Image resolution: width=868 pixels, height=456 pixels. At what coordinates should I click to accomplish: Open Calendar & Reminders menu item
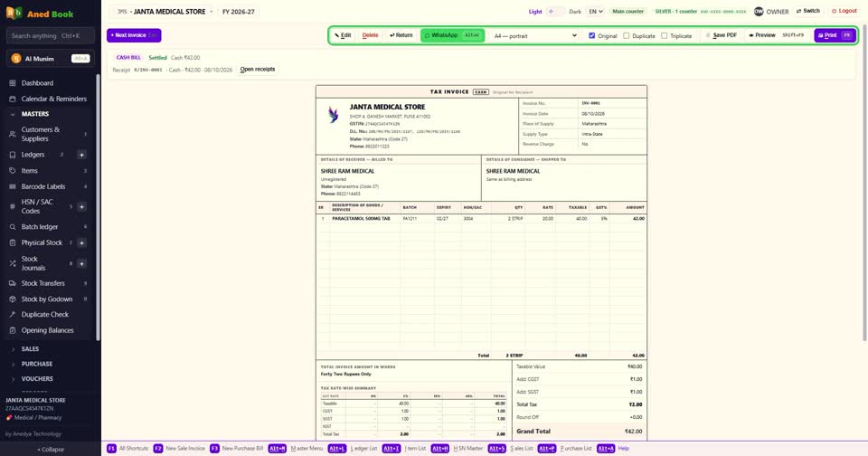(x=48, y=99)
